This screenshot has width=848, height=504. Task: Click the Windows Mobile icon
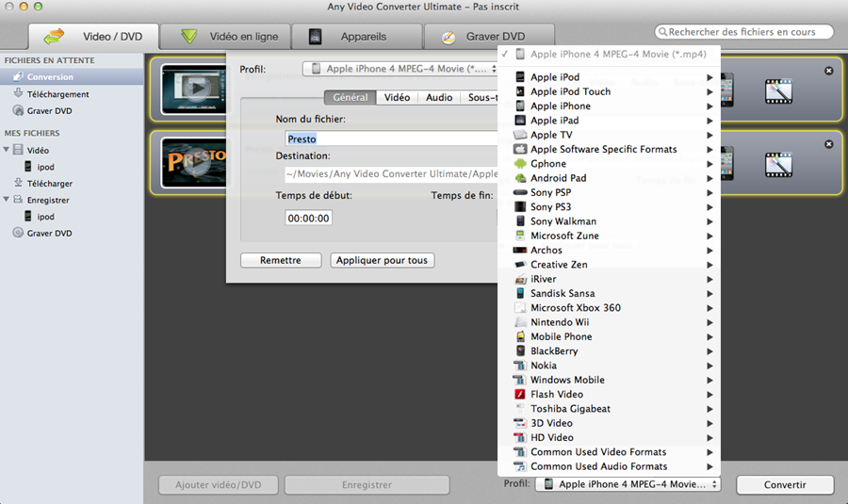click(x=520, y=380)
